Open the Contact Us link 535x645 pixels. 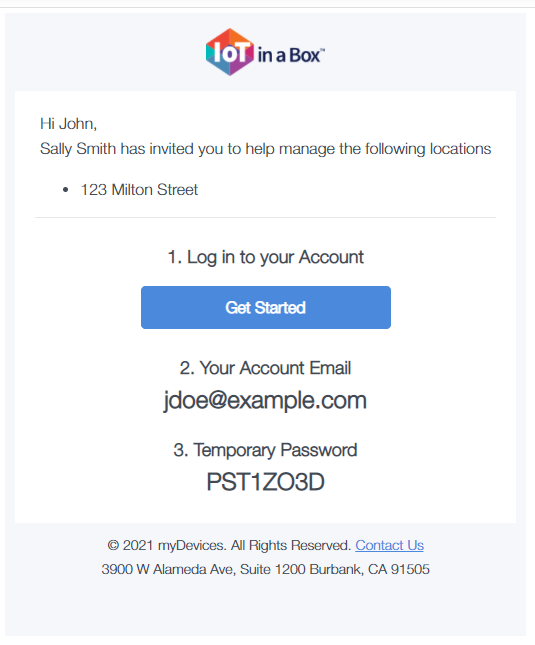[389, 545]
